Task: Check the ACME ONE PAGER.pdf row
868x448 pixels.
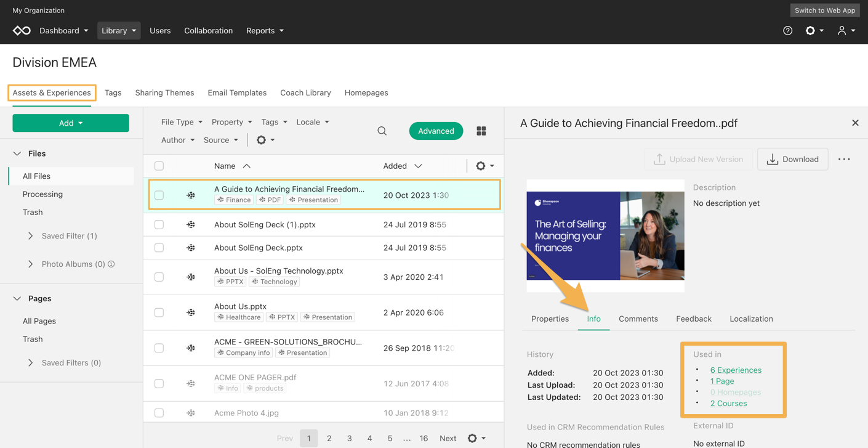Action: [x=159, y=383]
